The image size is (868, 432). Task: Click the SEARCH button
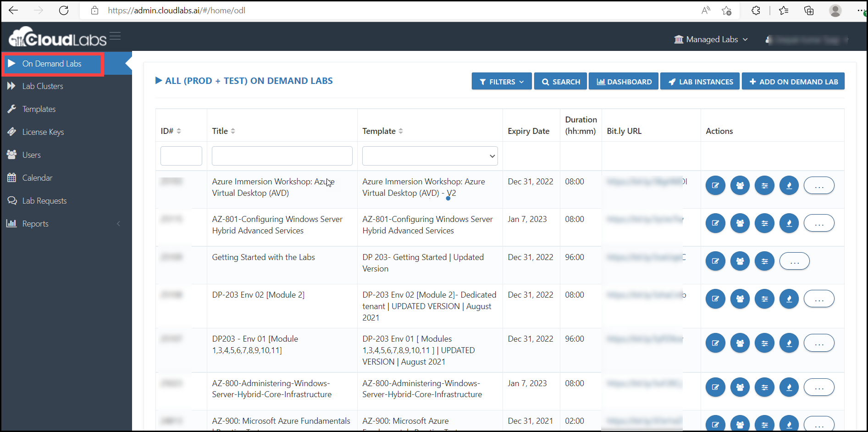point(560,82)
